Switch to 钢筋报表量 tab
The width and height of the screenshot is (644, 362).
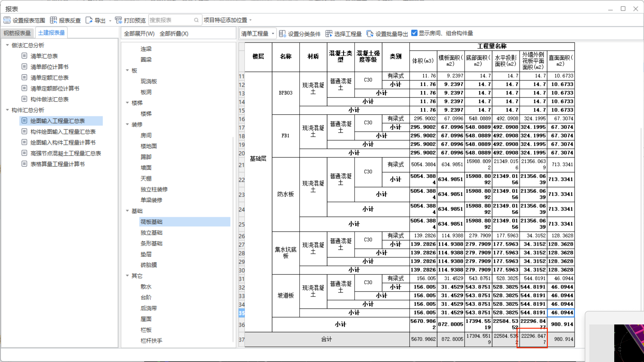pos(17,33)
